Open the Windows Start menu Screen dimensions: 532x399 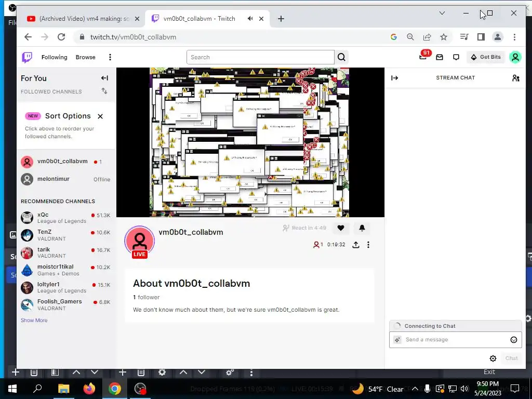pyautogui.click(x=12, y=389)
